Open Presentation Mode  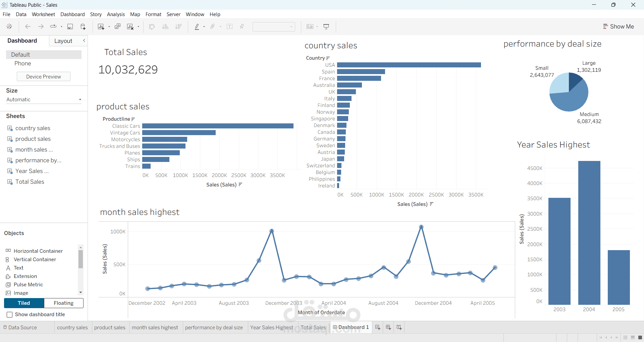click(x=326, y=26)
